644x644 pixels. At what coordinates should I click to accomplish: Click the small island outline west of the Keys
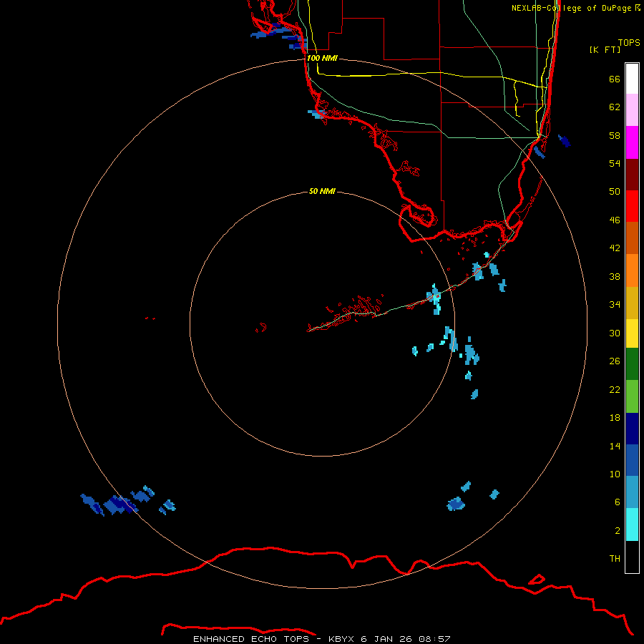(261, 328)
